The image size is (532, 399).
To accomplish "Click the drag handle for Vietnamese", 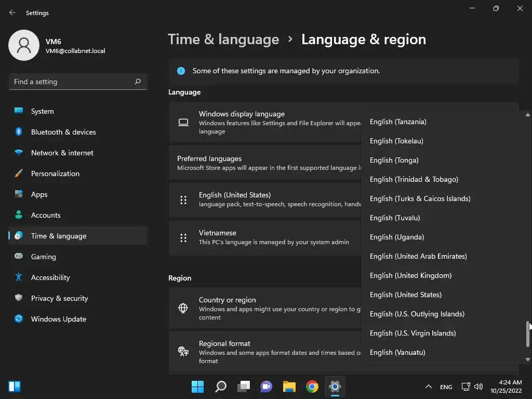I will tap(183, 238).
